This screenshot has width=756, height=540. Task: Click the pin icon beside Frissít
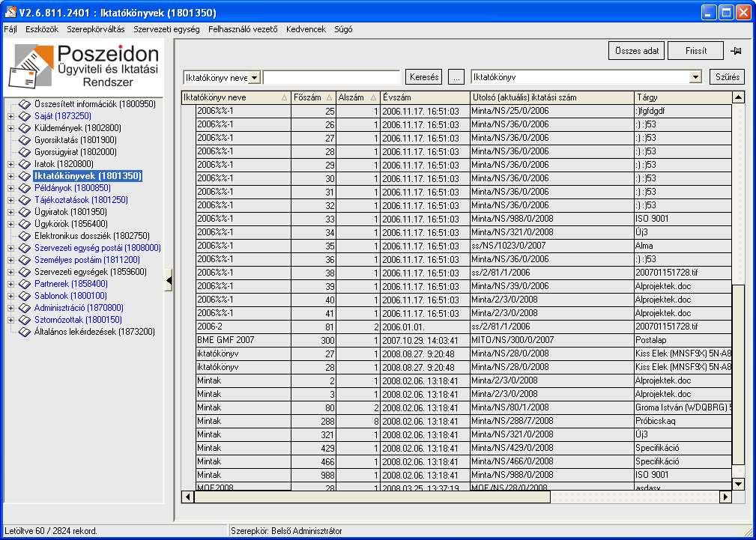[x=735, y=51]
